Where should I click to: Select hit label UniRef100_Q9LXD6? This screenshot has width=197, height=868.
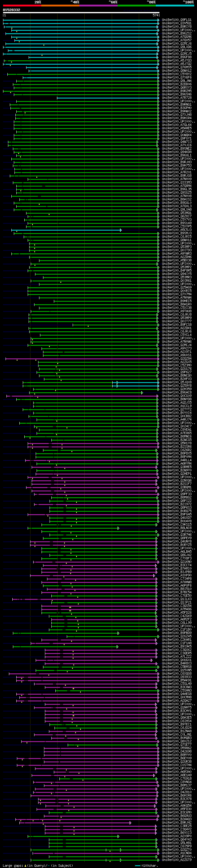[x=177, y=47]
